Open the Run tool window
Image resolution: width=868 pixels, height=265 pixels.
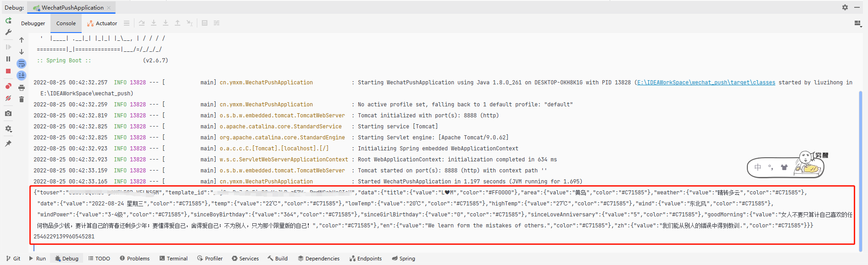click(x=37, y=259)
